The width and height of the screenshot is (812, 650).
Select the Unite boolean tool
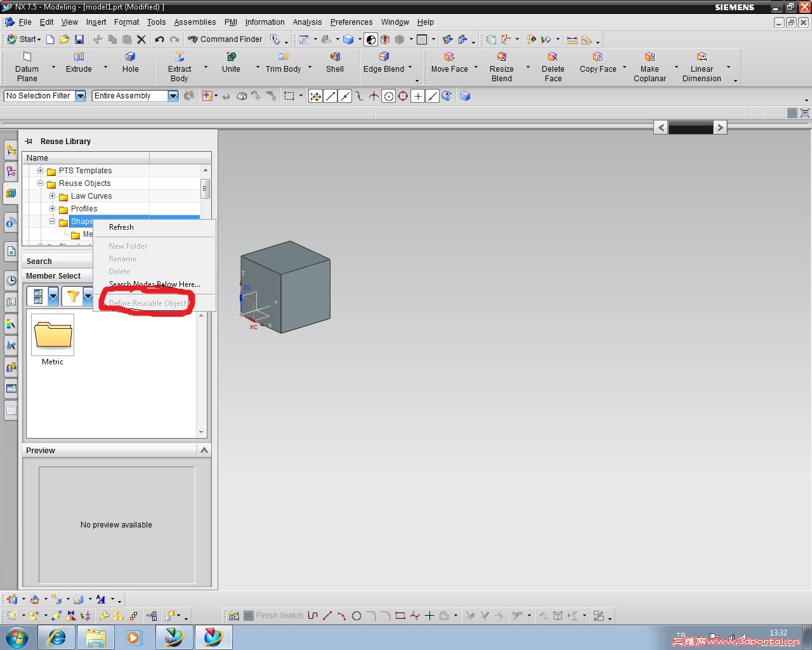pyautogui.click(x=231, y=62)
